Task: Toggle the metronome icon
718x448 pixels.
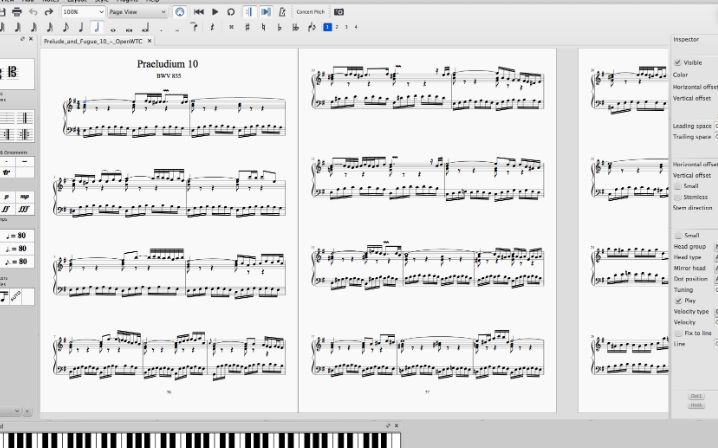Action: tap(280, 11)
